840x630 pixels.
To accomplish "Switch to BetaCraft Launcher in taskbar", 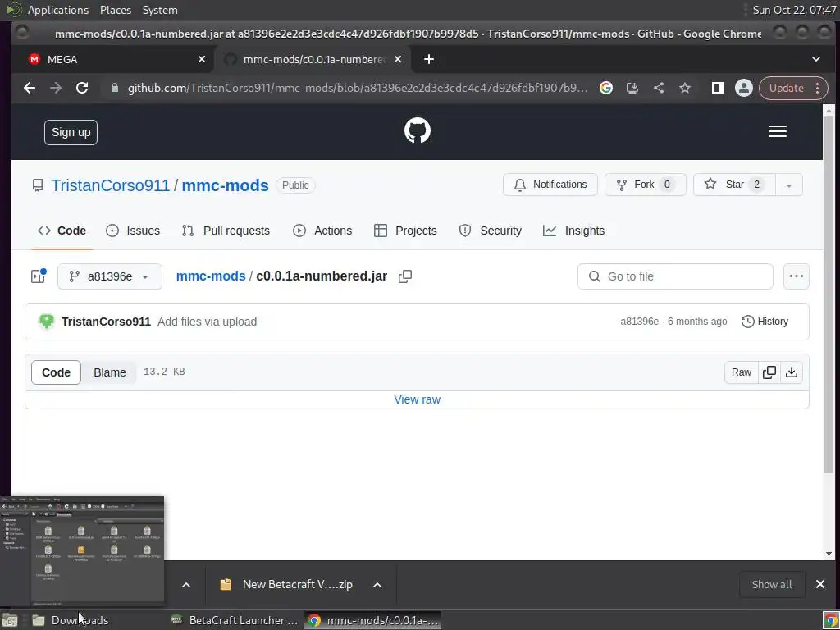I will [234, 620].
